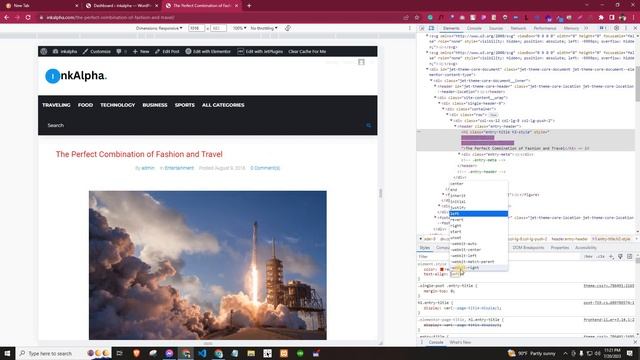Close the New Tab browser tab

[76, 6]
